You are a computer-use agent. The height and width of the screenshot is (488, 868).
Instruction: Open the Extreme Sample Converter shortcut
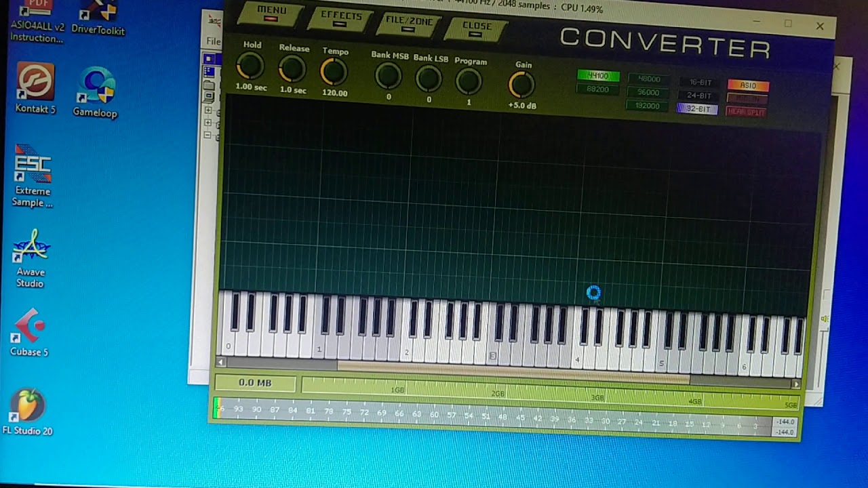[32, 176]
